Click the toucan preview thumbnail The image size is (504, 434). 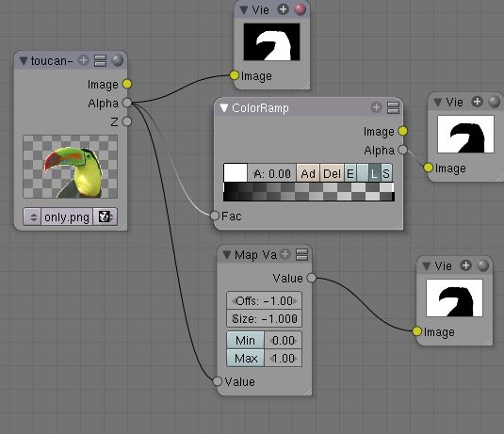click(x=71, y=167)
